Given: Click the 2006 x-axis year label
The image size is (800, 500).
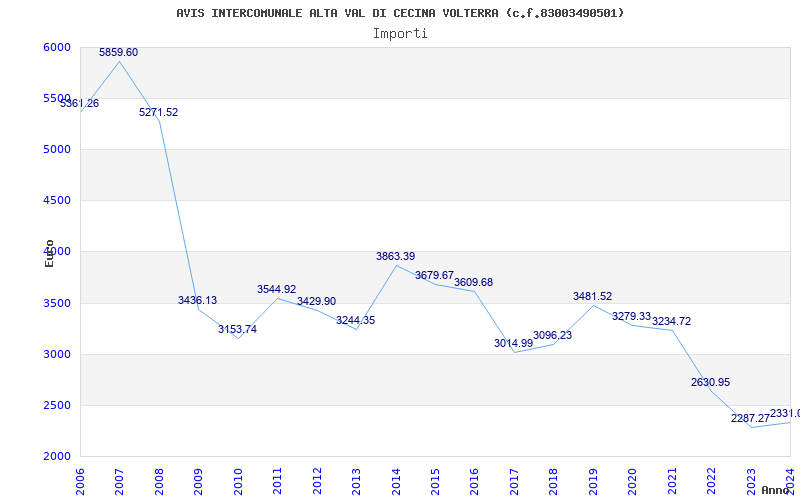Looking at the screenshot, I should (80, 481).
